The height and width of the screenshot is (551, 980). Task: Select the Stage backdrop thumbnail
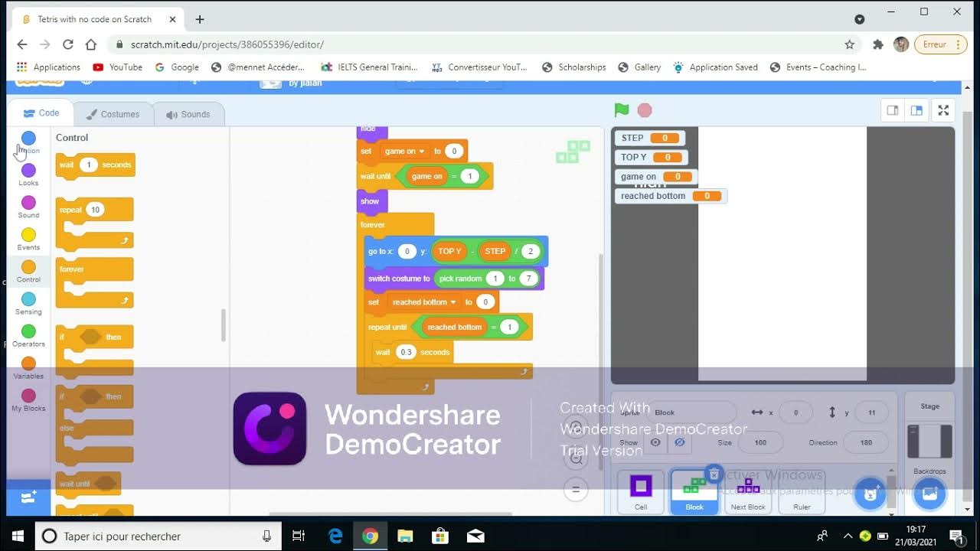[x=929, y=442]
